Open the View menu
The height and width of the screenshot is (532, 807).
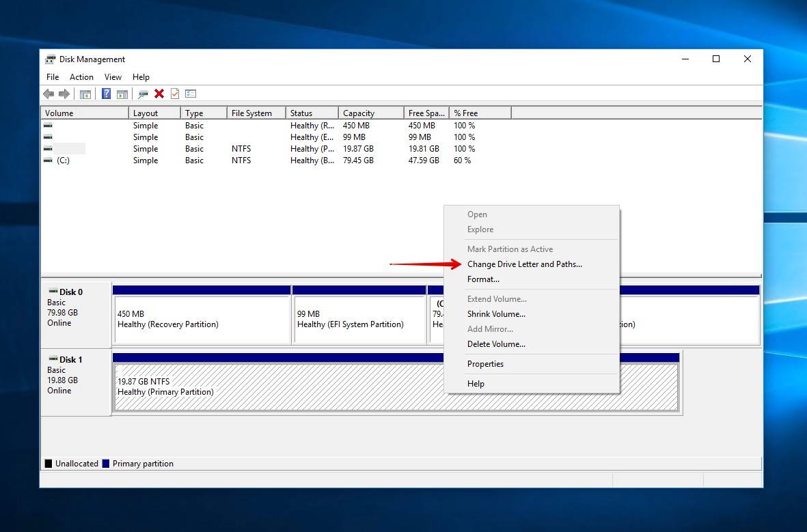[x=113, y=77]
